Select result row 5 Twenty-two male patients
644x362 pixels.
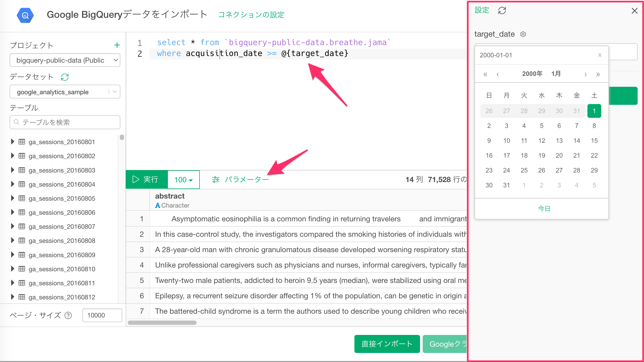click(296, 280)
